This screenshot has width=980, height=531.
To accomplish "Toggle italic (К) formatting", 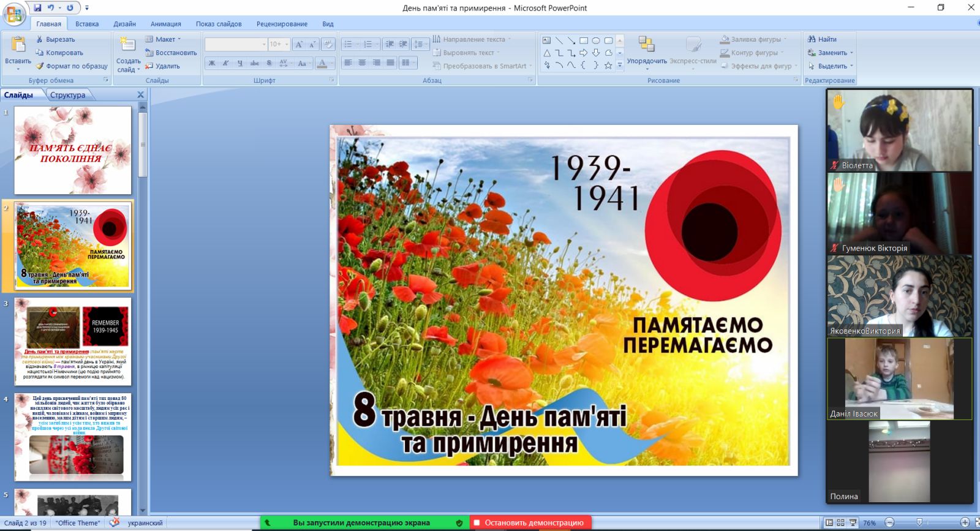I will (x=226, y=63).
